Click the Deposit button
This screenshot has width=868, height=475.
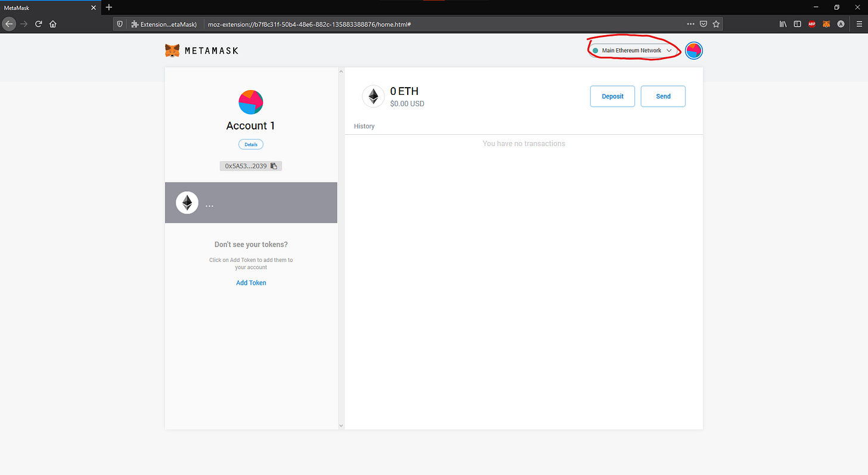coord(612,96)
